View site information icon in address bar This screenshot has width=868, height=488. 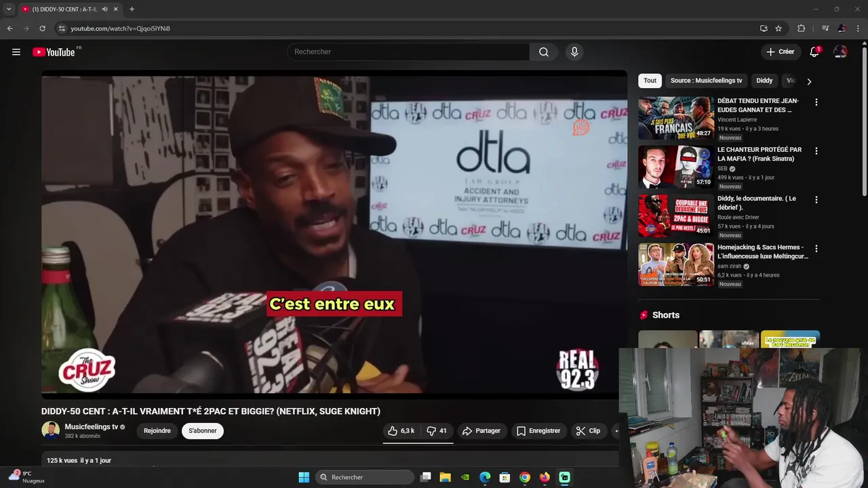[x=62, y=28]
